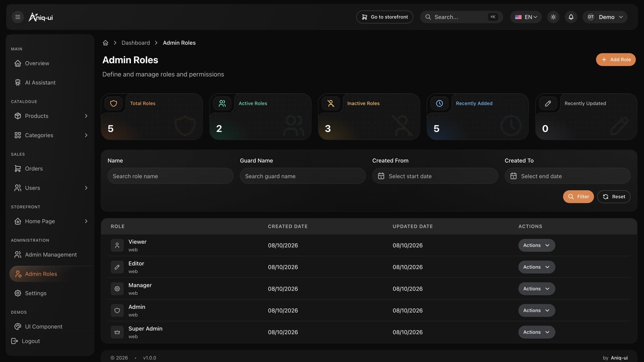Open Settings in the sidebar
Screen dimensions: 644x362
coord(51,293)
